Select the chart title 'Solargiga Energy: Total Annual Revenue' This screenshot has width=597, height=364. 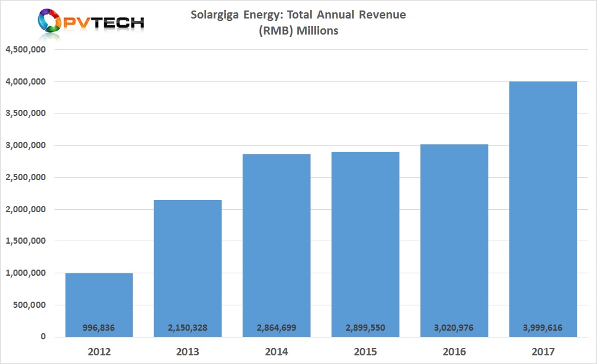[298, 15]
